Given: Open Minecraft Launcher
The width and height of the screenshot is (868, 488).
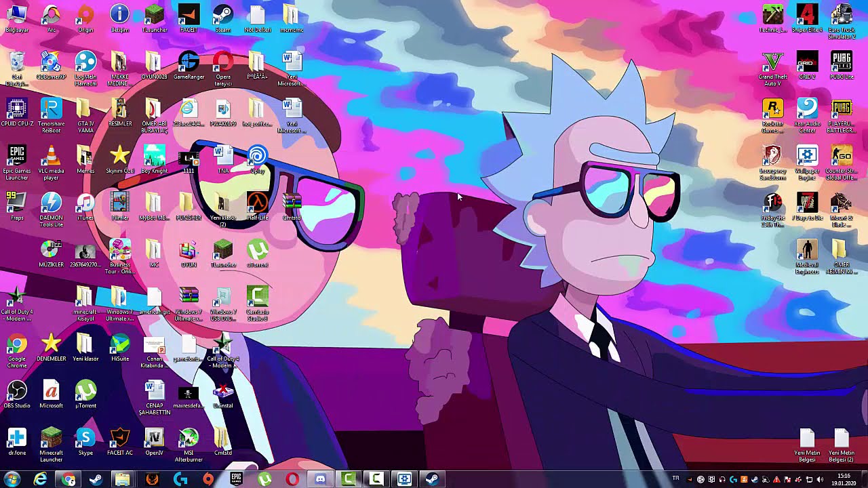Looking at the screenshot, I should (x=51, y=444).
